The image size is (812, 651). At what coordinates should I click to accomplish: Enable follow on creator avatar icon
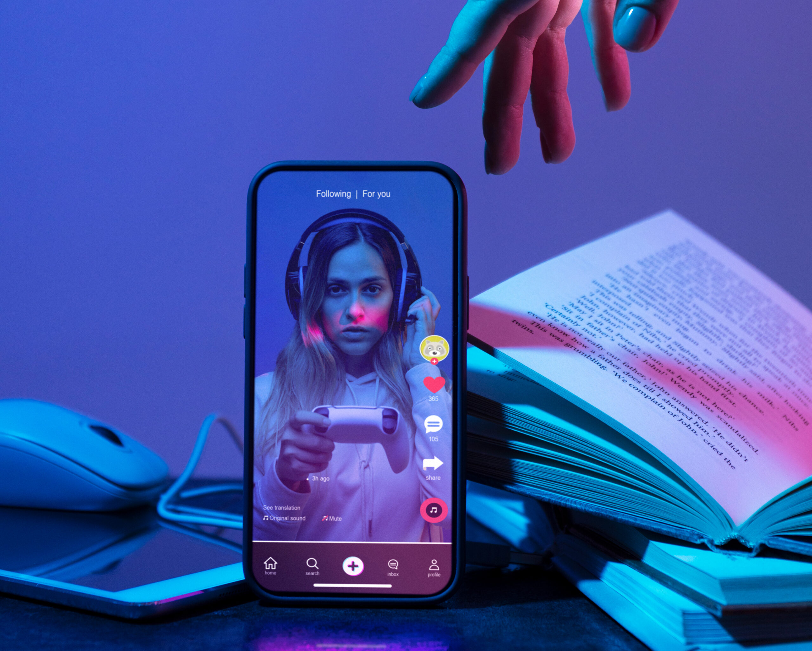tap(433, 358)
